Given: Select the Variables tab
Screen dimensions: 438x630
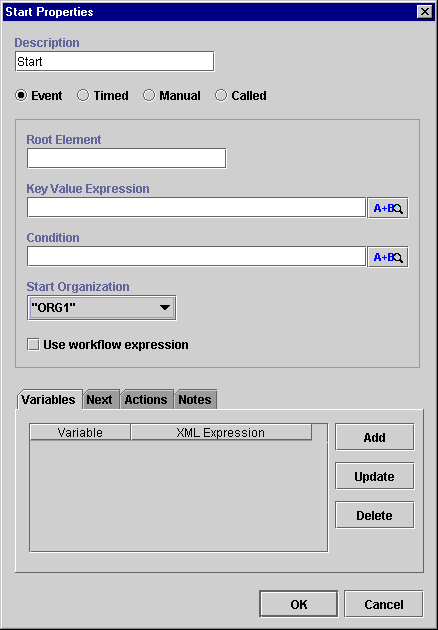Looking at the screenshot, I should pyautogui.click(x=49, y=400).
